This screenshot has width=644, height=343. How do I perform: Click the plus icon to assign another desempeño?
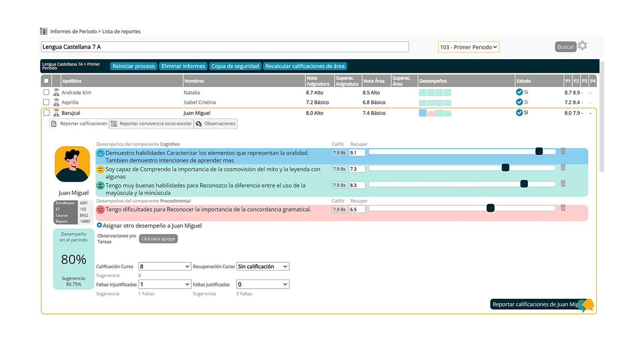(100, 225)
